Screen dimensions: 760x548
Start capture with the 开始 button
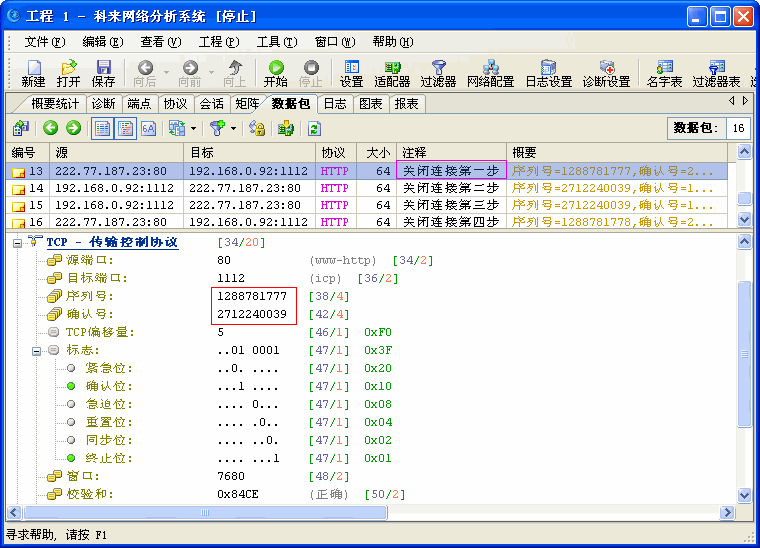276,73
